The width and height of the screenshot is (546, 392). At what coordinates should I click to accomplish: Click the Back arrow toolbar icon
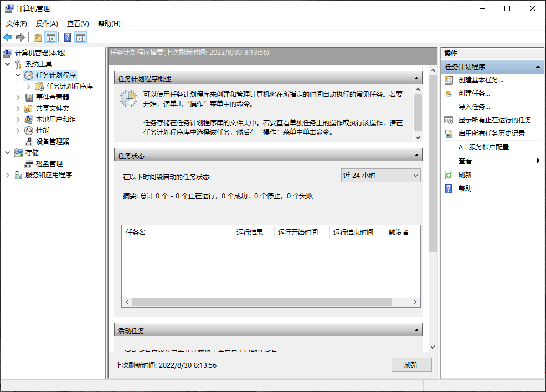(x=8, y=37)
